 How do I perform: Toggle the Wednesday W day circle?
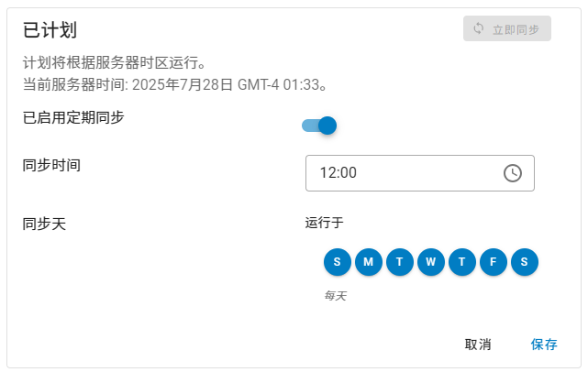[431, 262]
